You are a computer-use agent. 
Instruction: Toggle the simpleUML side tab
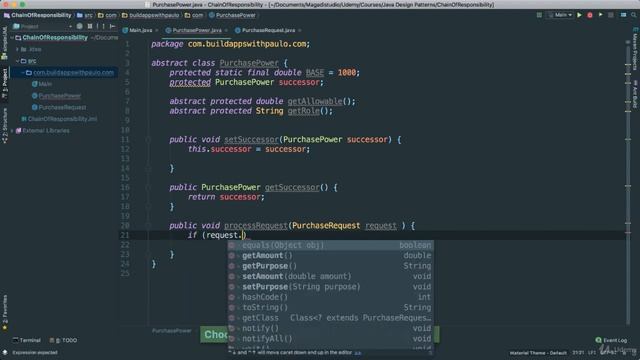tap(4, 43)
